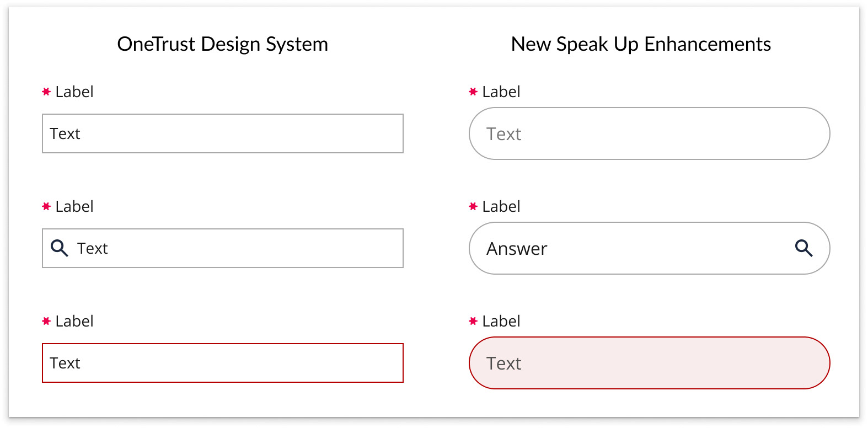Image resolution: width=868 pixels, height=428 pixels.
Task: Click the red asterisk above the rectangular search field
Action: 46,207
